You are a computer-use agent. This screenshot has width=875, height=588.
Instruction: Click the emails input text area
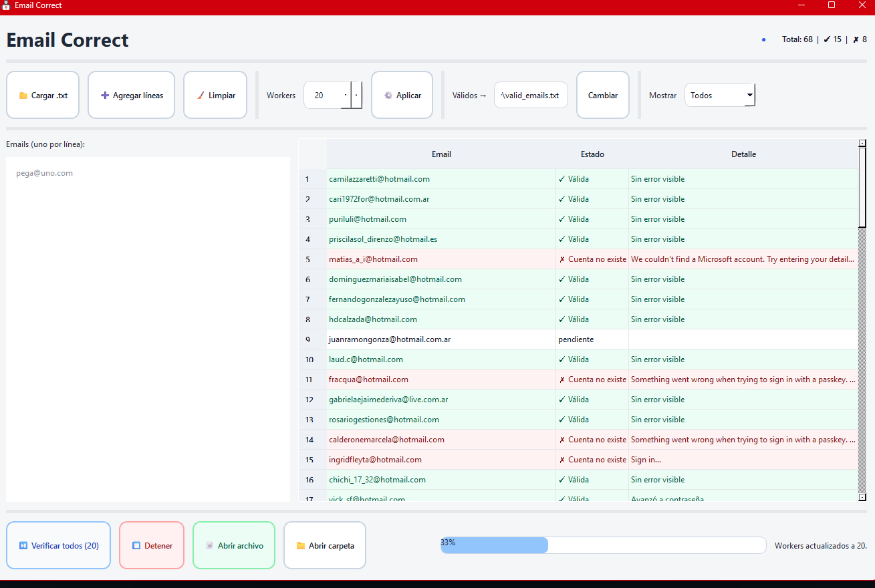point(148,329)
